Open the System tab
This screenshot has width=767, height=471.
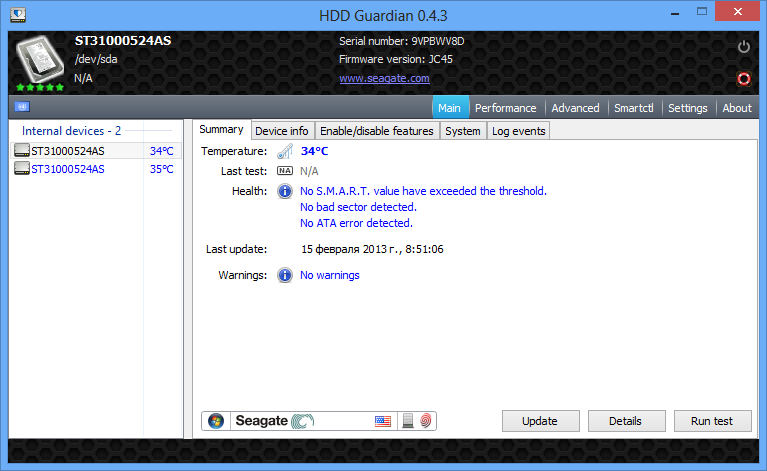[462, 131]
